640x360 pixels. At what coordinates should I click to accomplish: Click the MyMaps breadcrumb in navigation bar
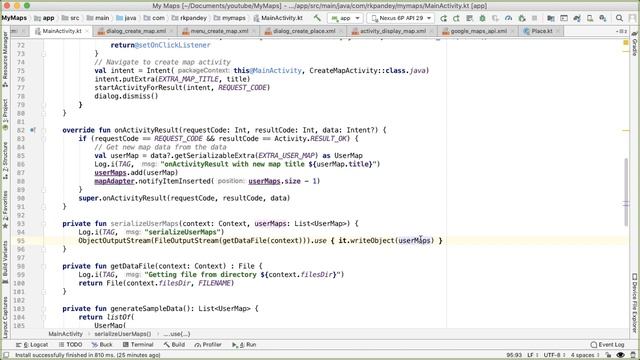[x=14, y=18]
